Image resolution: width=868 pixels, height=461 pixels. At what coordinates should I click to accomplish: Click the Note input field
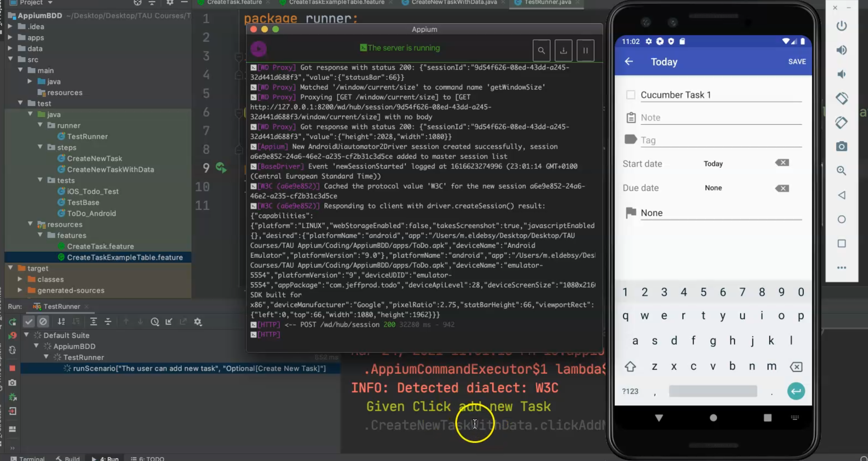[721, 118]
